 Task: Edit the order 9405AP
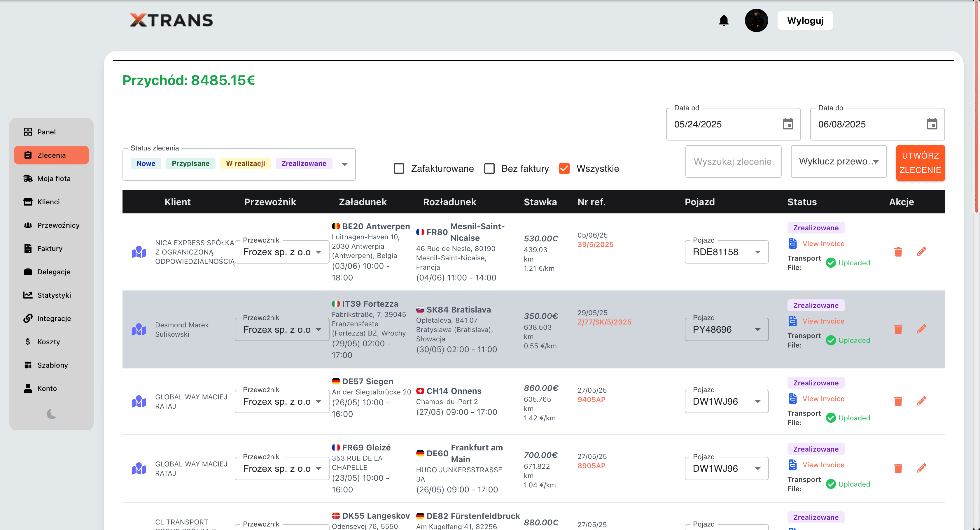point(921,401)
